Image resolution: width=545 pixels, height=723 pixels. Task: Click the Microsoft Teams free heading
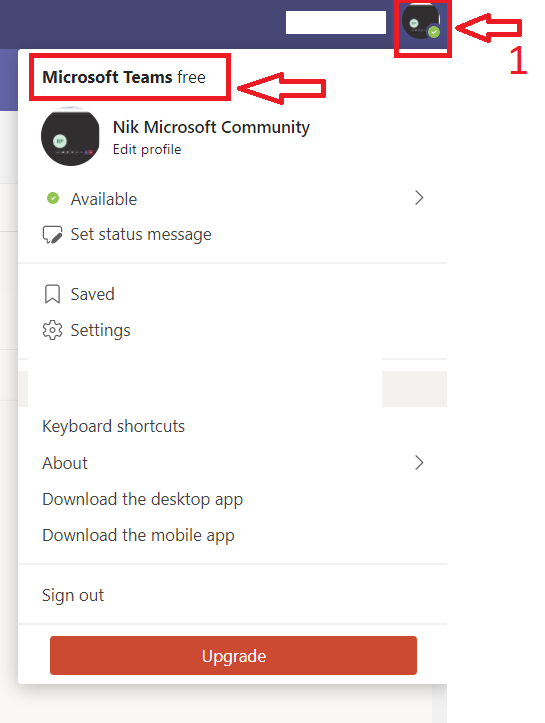124,77
